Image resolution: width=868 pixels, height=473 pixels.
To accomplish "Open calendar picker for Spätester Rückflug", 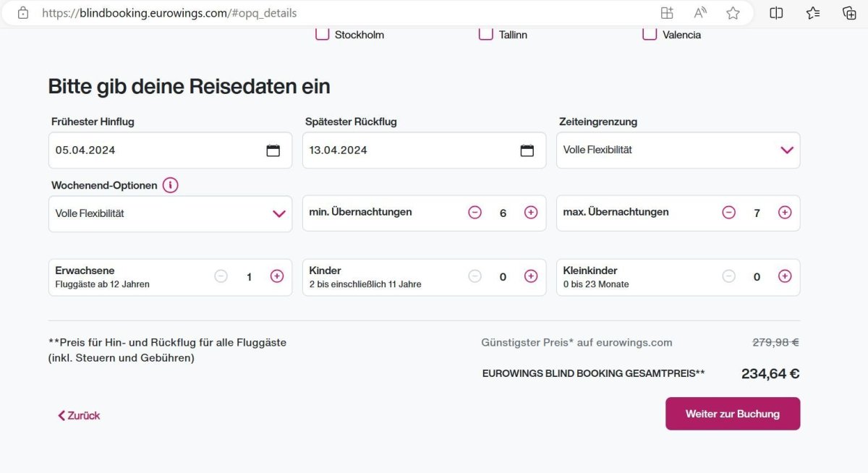I will coord(527,150).
